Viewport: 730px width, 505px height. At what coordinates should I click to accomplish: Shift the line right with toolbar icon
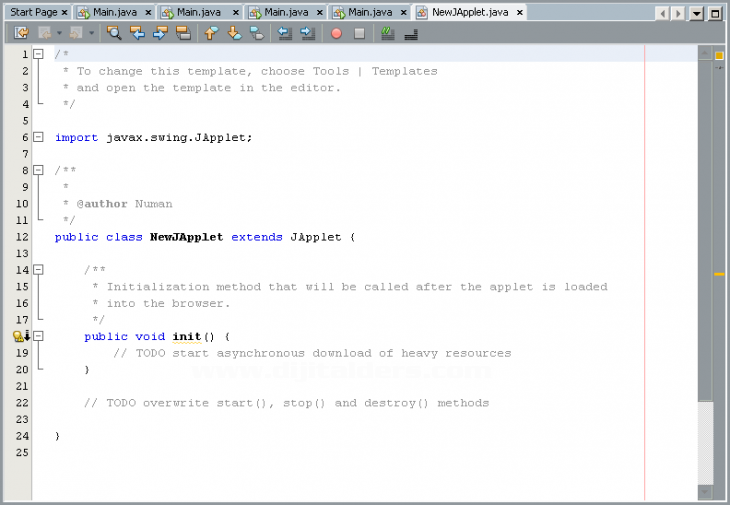coord(308,33)
